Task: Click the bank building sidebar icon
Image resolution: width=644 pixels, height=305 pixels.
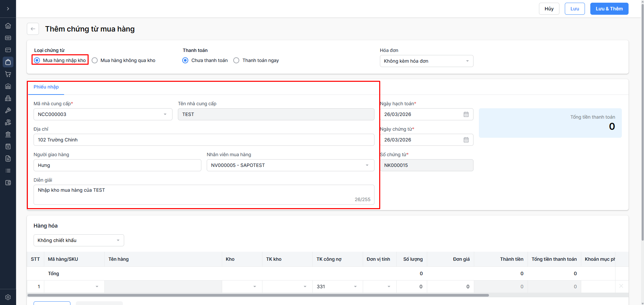Action: coord(8,134)
